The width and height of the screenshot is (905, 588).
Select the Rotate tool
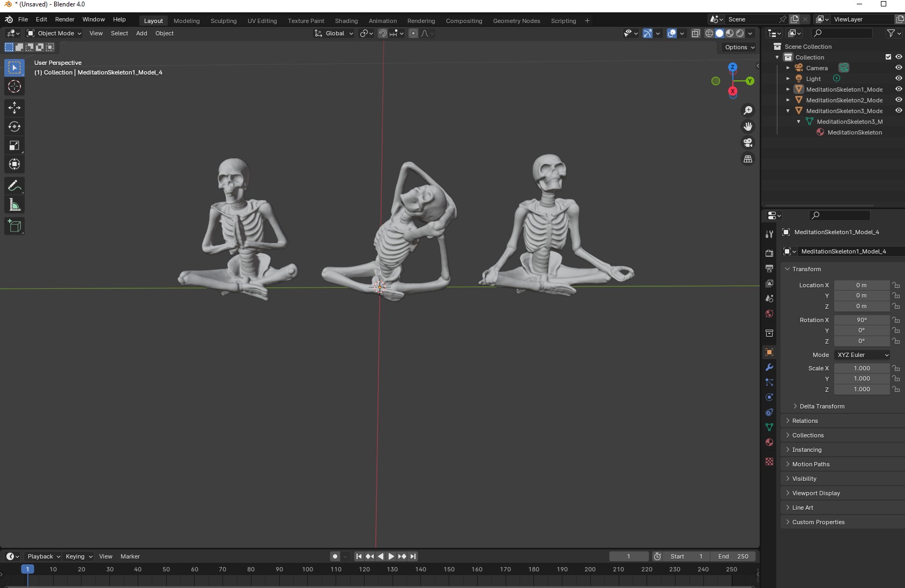[x=14, y=126]
